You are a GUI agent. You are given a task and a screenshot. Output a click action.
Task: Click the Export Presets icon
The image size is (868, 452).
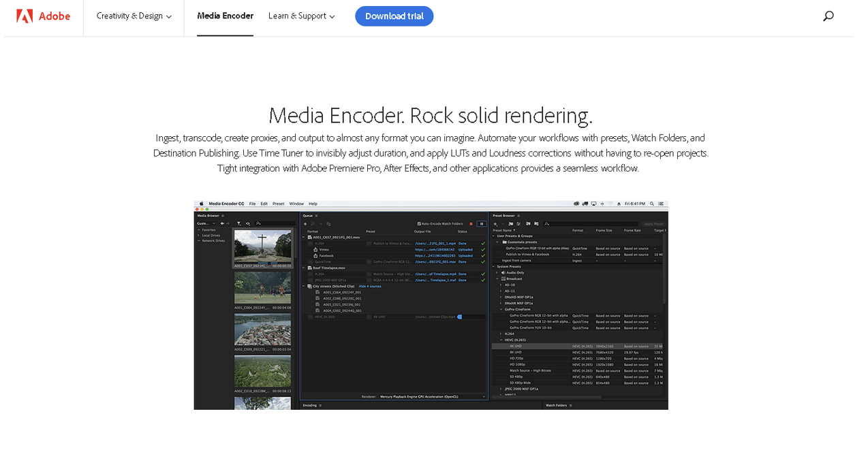tap(536, 224)
